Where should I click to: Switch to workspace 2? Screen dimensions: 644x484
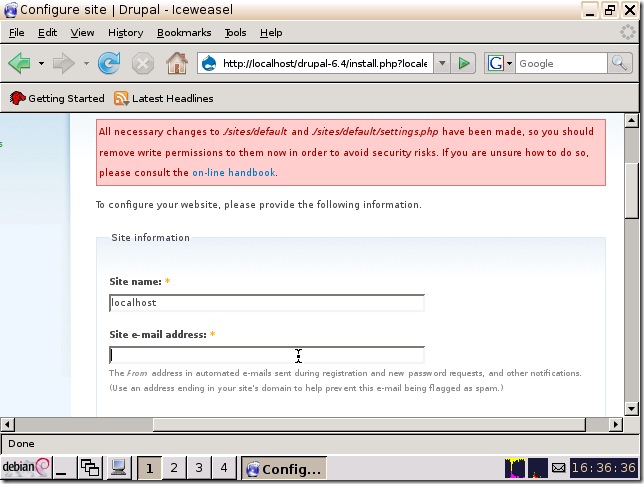(174, 468)
